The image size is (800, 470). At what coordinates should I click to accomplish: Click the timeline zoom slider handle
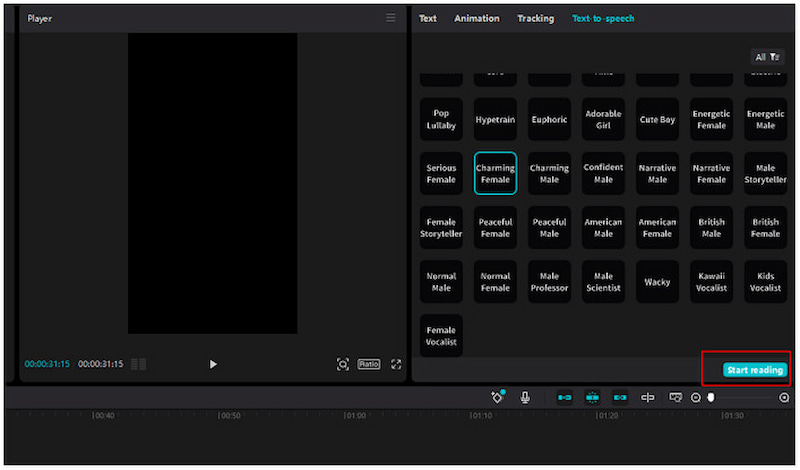pyautogui.click(x=711, y=397)
